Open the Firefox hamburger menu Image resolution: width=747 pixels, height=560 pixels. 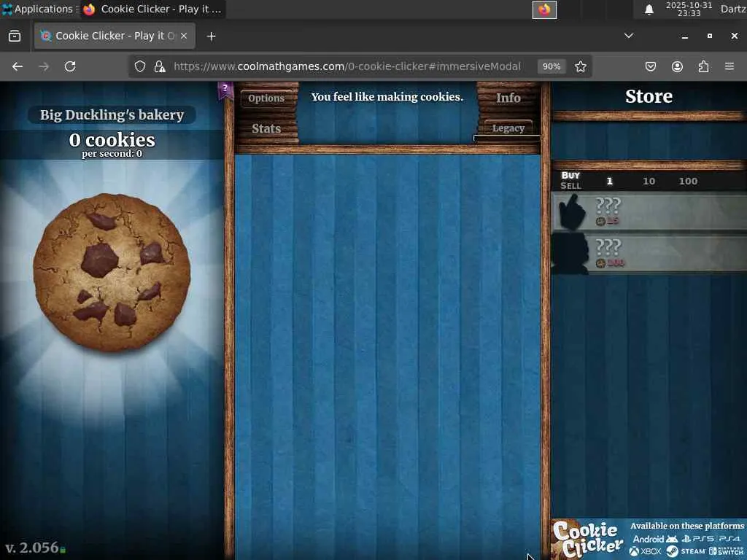(729, 66)
